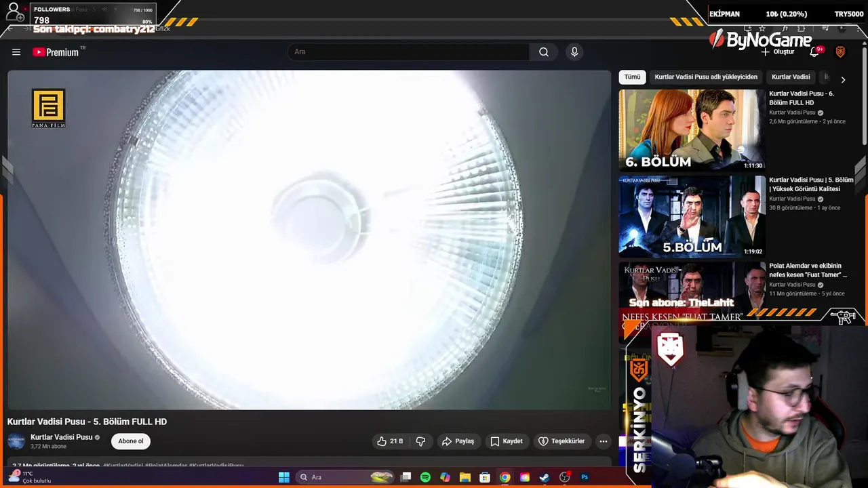Image resolution: width=868 pixels, height=488 pixels.
Task: Select the Tümü filter chip
Action: pos(632,77)
